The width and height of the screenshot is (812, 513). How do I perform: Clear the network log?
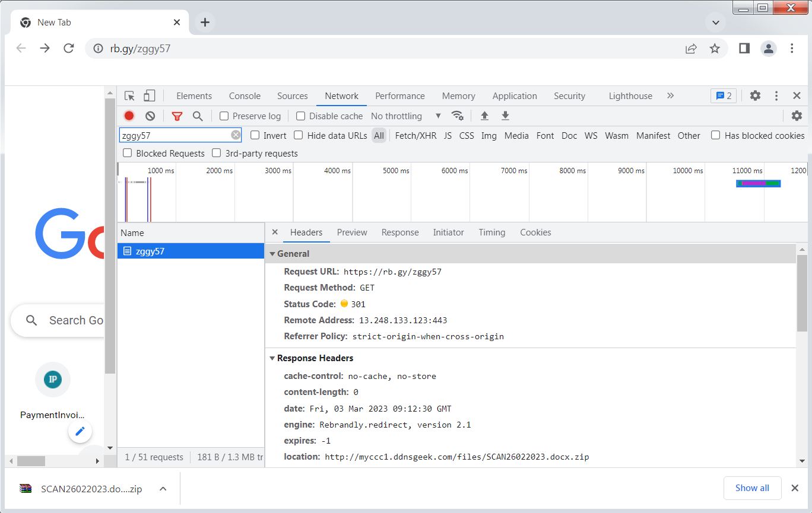tap(150, 116)
